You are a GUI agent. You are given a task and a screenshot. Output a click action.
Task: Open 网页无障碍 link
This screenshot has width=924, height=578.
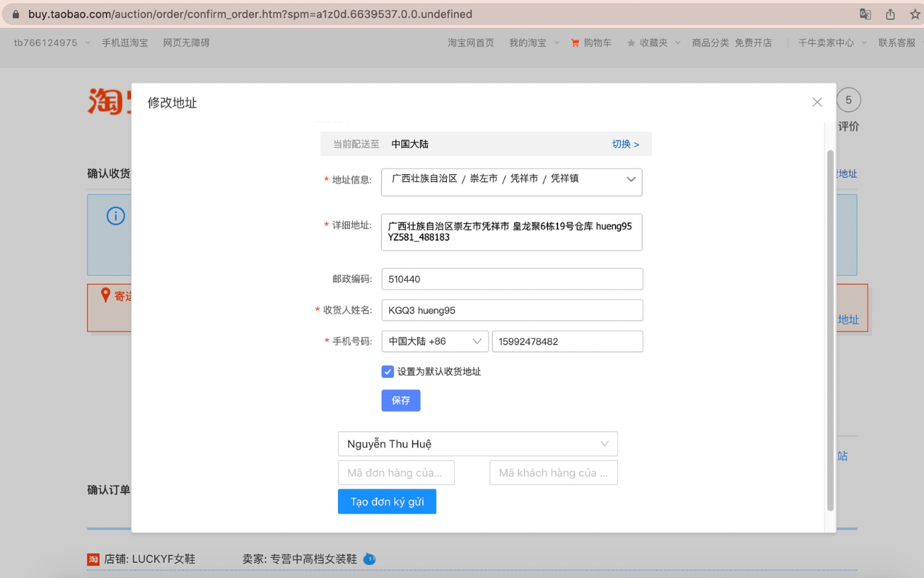tap(186, 43)
